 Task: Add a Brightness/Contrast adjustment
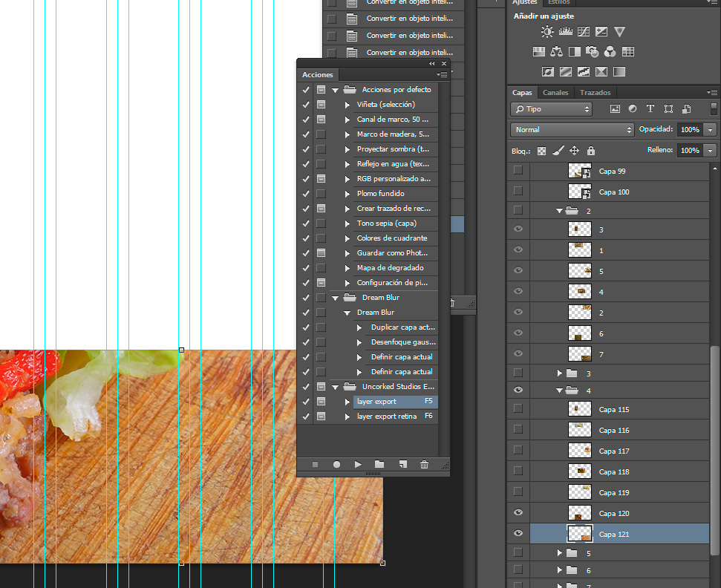[x=547, y=32]
